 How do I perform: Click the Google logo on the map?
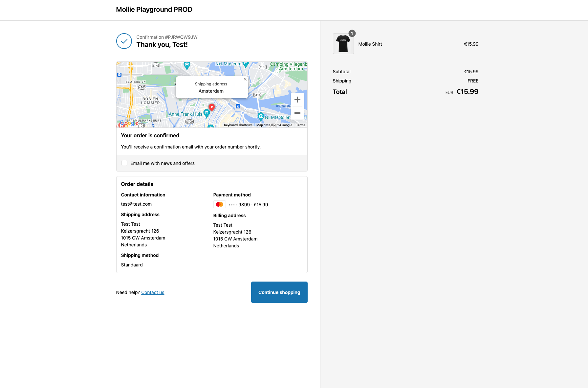click(x=129, y=123)
